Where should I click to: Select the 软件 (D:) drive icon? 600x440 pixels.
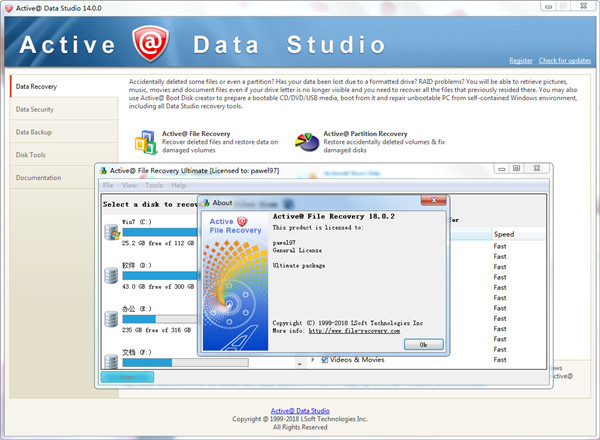pyautogui.click(x=111, y=275)
